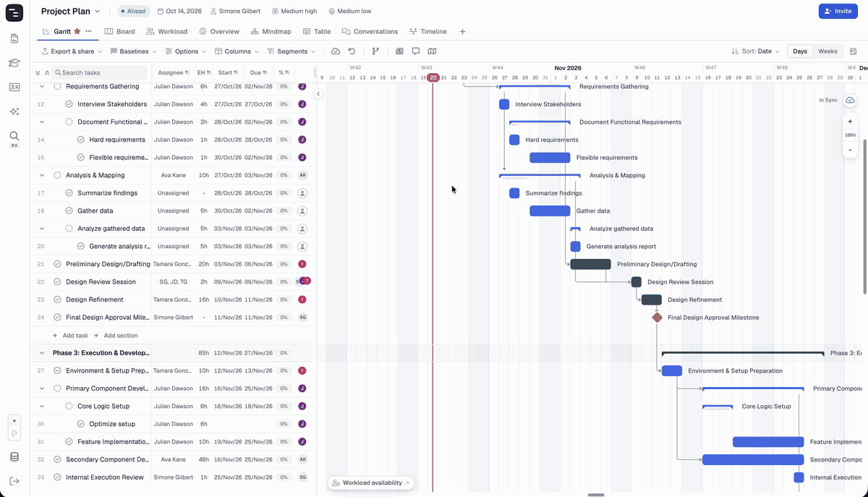Click Add section link

(x=116, y=336)
